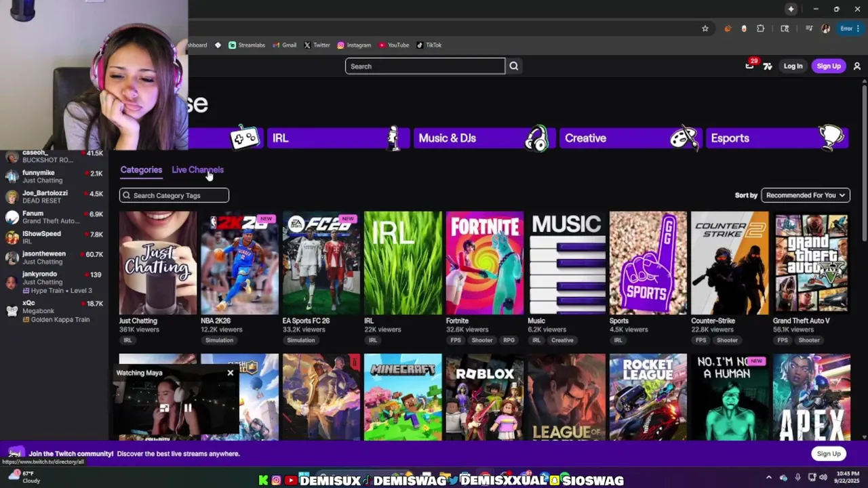868x488 pixels.
Task: Expand the mini player with the expand icon
Action: 163,408
